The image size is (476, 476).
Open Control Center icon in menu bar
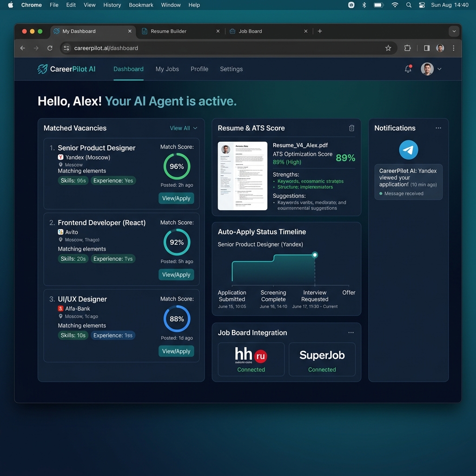(422, 5)
